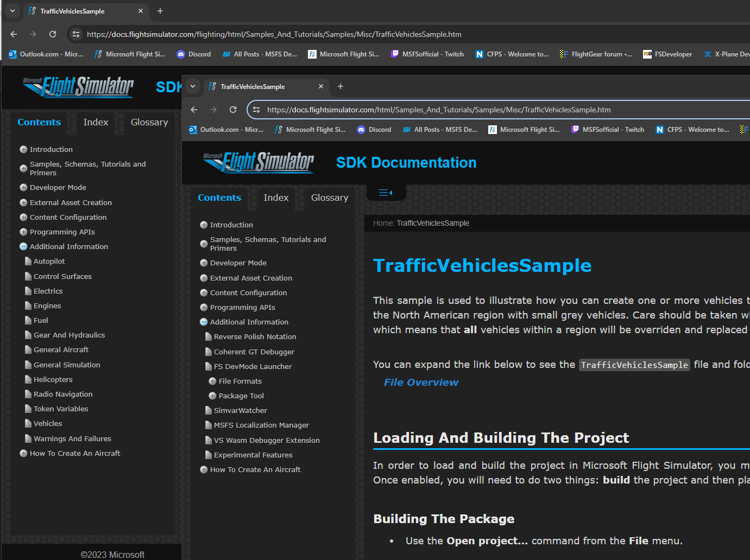Expand the File Overview link
The height and width of the screenshot is (560, 750).
pyautogui.click(x=421, y=382)
